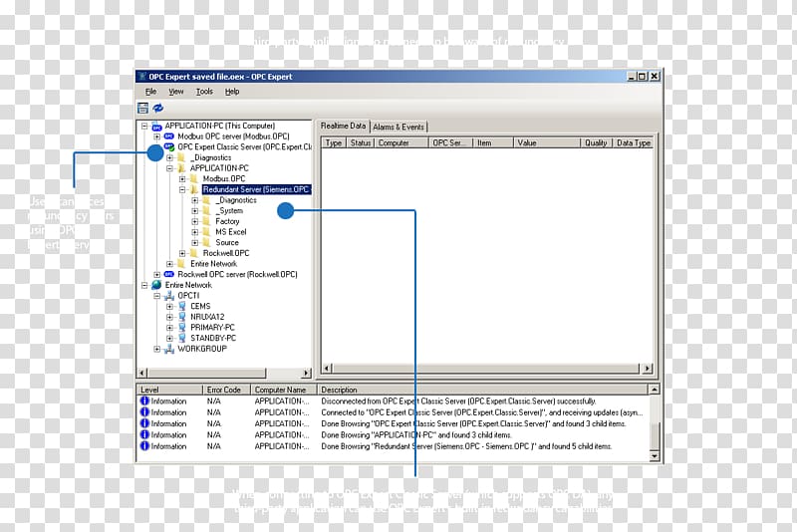Sort by the Status column header
797x532 pixels.
click(x=361, y=142)
